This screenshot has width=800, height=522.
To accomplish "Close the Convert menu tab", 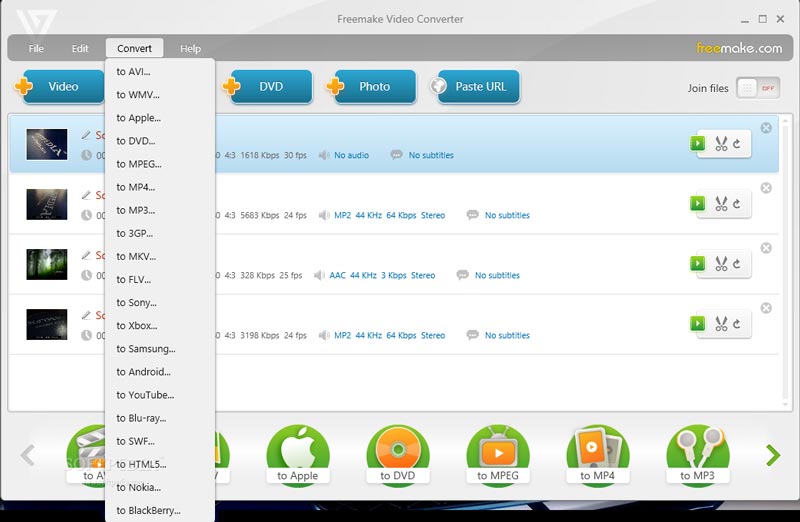I will tap(135, 48).
